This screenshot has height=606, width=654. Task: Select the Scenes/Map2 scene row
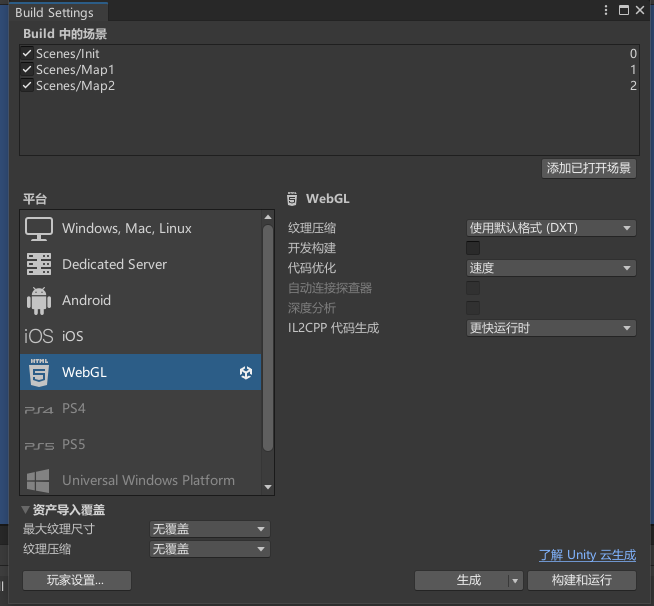330,85
